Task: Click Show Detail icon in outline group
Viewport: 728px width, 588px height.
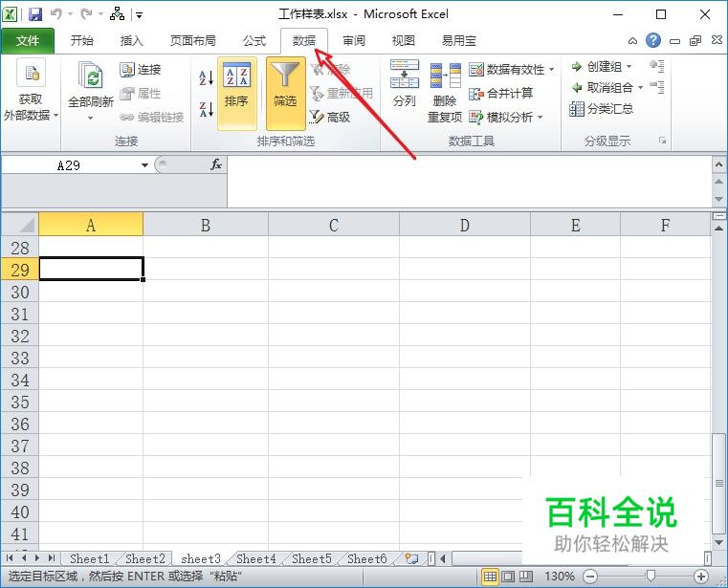Action: (x=657, y=66)
